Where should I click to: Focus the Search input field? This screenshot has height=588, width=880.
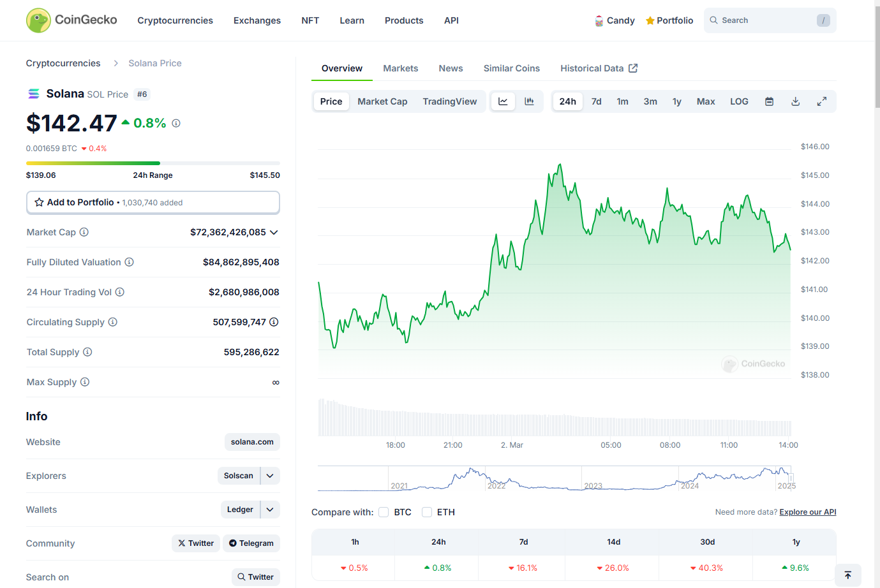pyautogui.click(x=770, y=20)
